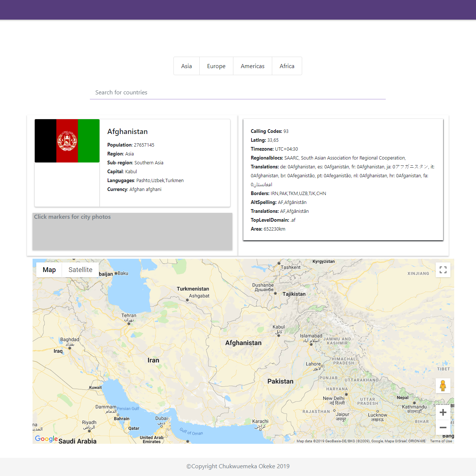Image resolution: width=476 pixels, height=476 pixels.
Task: Click the 'Click markers for city photos' panel
Action: [132, 231]
